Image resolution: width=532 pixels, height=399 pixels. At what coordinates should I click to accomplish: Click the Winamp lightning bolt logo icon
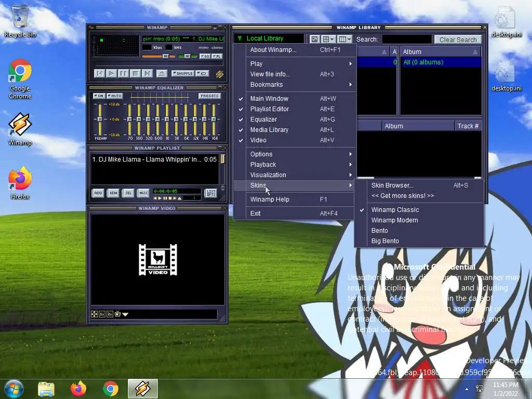[220, 74]
